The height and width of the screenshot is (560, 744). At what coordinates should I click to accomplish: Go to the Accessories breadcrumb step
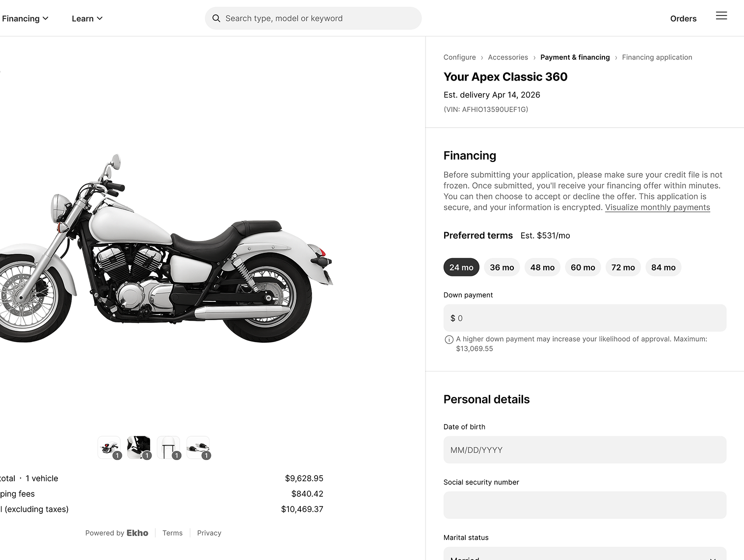point(507,57)
